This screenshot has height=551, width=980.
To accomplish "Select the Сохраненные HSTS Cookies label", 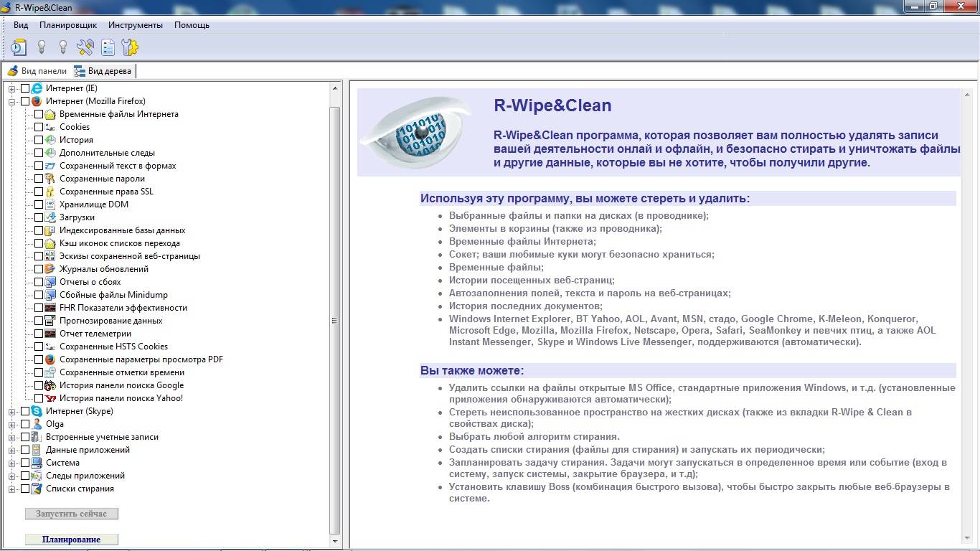I will [113, 347].
